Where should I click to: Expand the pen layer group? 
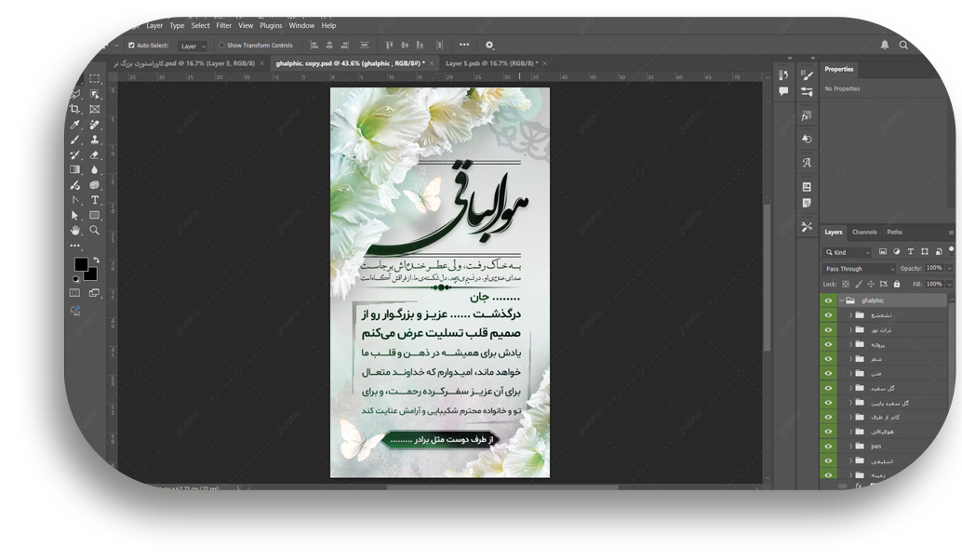pos(850,446)
